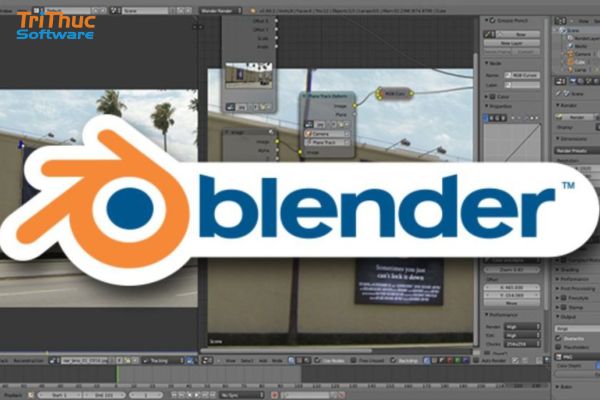Viewport: 600px width, 400px height.
Task: Click the RGB Curves node in editor
Action: (395, 93)
